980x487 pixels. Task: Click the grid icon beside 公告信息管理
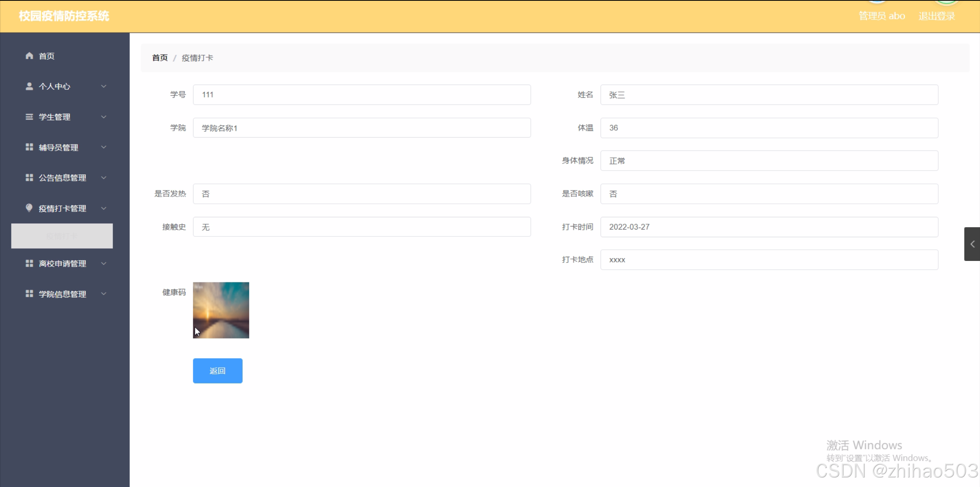point(29,177)
